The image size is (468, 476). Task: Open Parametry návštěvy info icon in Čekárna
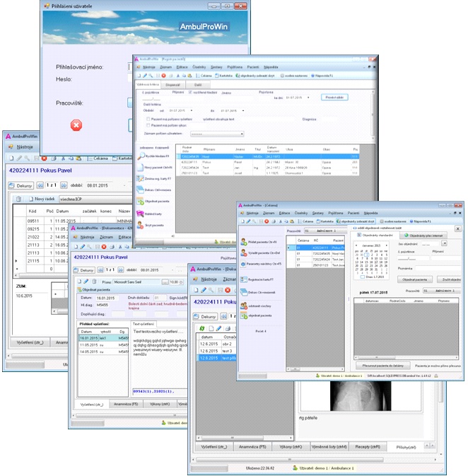point(243,264)
